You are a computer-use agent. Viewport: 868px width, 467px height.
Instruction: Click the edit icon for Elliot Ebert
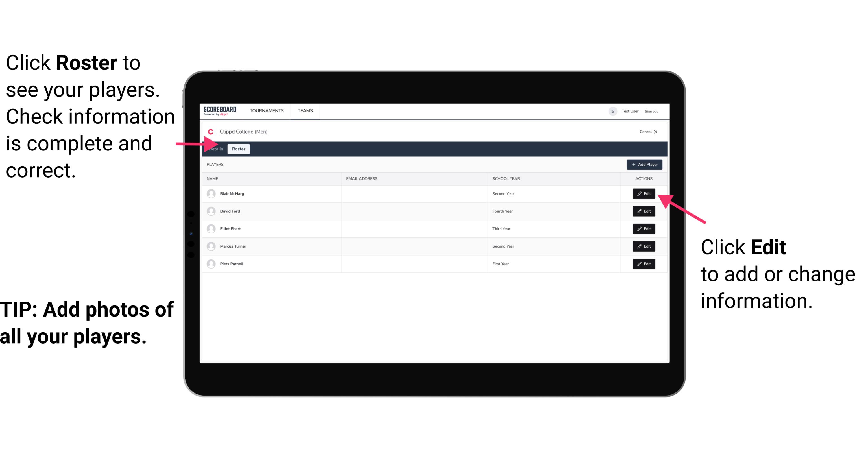click(644, 228)
